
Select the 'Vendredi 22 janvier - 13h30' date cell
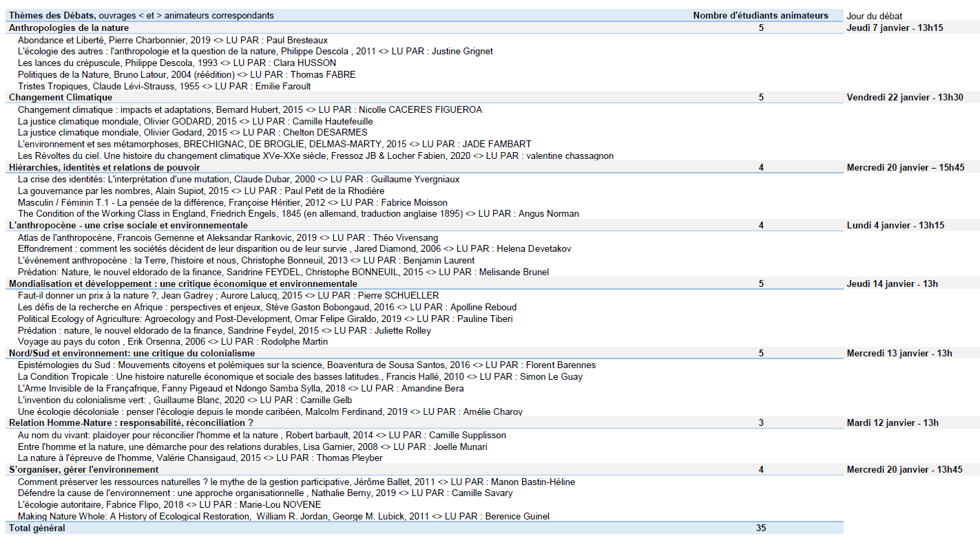point(904,98)
